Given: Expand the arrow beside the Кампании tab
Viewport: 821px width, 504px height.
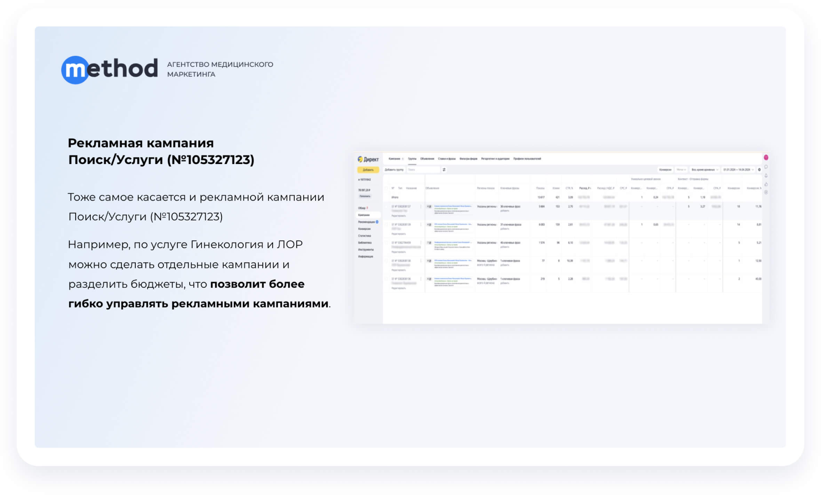Looking at the screenshot, I should pos(403,159).
